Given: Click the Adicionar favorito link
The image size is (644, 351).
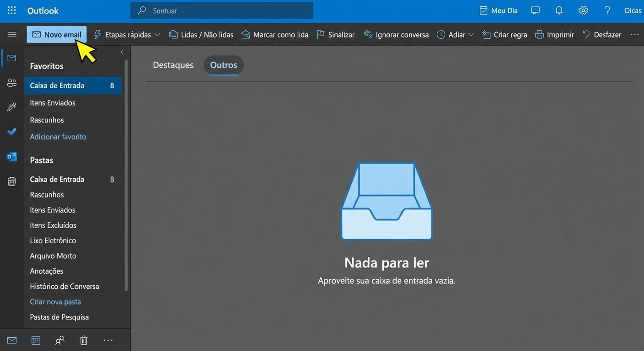Looking at the screenshot, I should tap(58, 136).
